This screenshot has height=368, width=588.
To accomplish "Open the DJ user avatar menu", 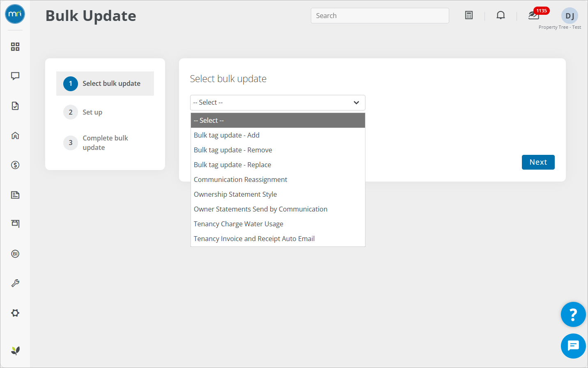I will point(570,16).
